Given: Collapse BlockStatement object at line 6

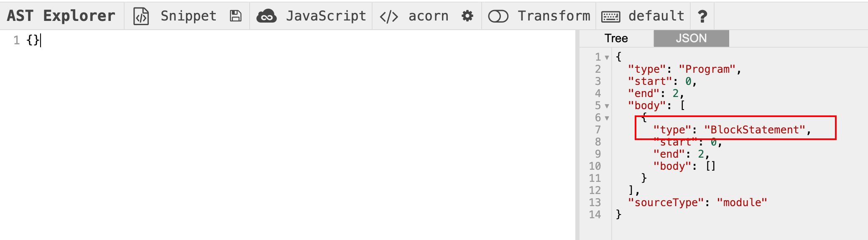Looking at the screenshot, I should [607, 118].
